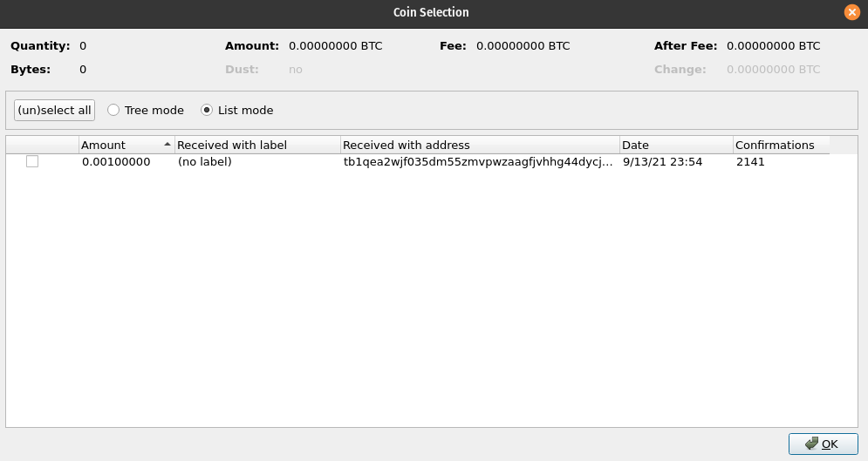Sort by the Received with address header
Image resolution: width=868 pixels, height=461 pixels.
[406, 146]
